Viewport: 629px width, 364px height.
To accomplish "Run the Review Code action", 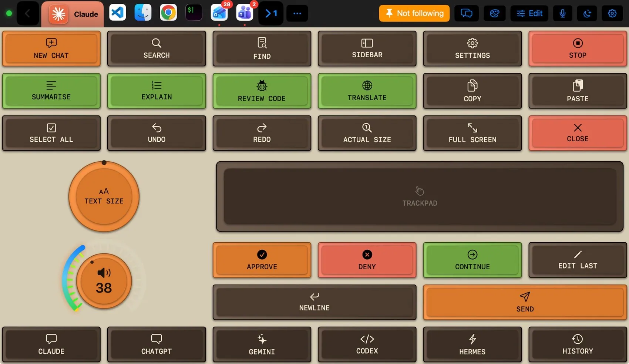I will coord(262,91).
